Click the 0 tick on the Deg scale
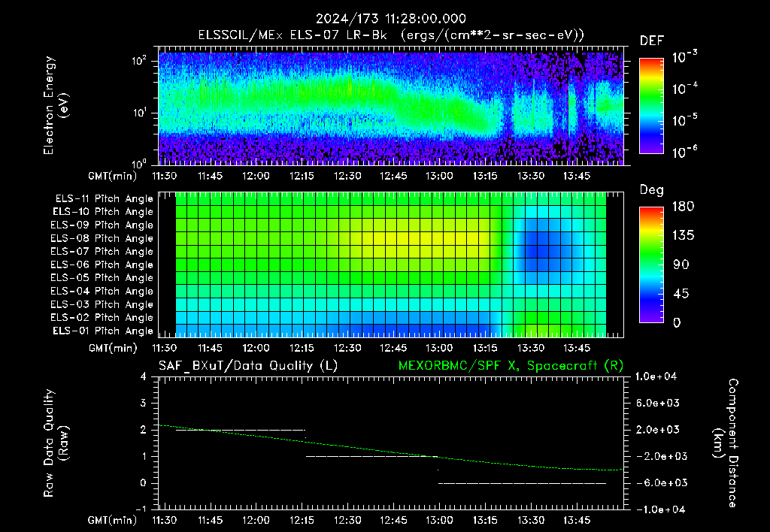Image resolution: width=770 pixels, height=532 pixels. coord(678,322)
